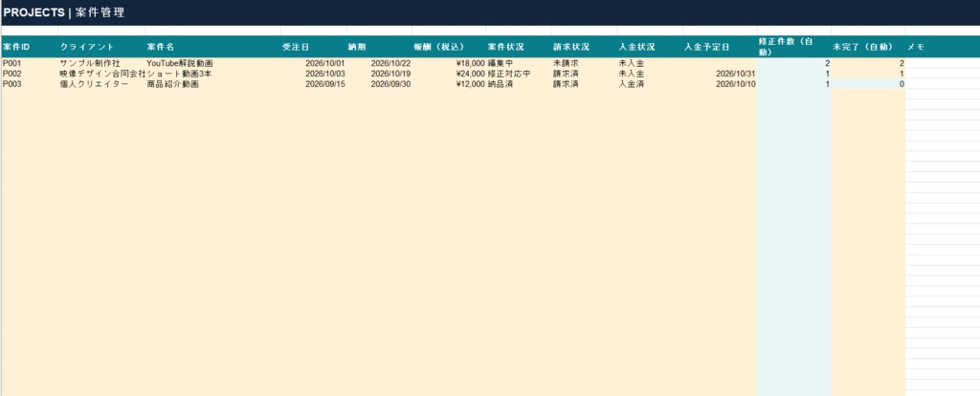This screenshot has height=396, width=980.
Task: Select P002's 請求済 billing cell
Action: (585, 74)
